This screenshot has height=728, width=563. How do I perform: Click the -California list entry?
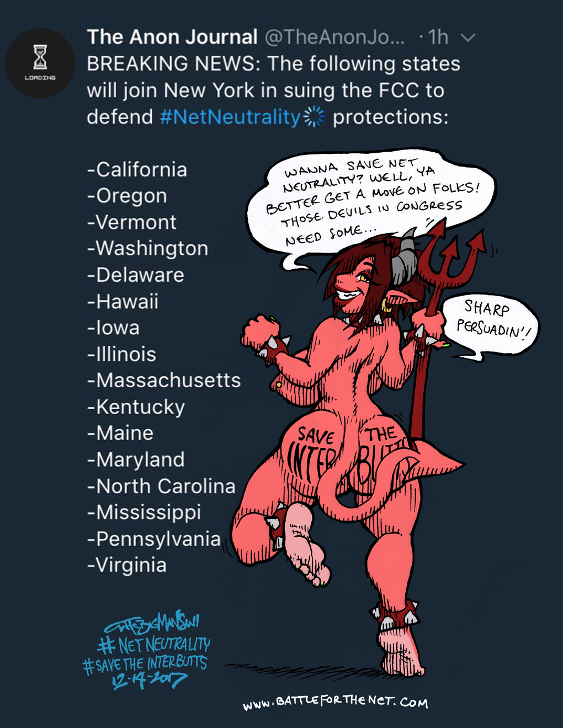(x=137, y=169)
